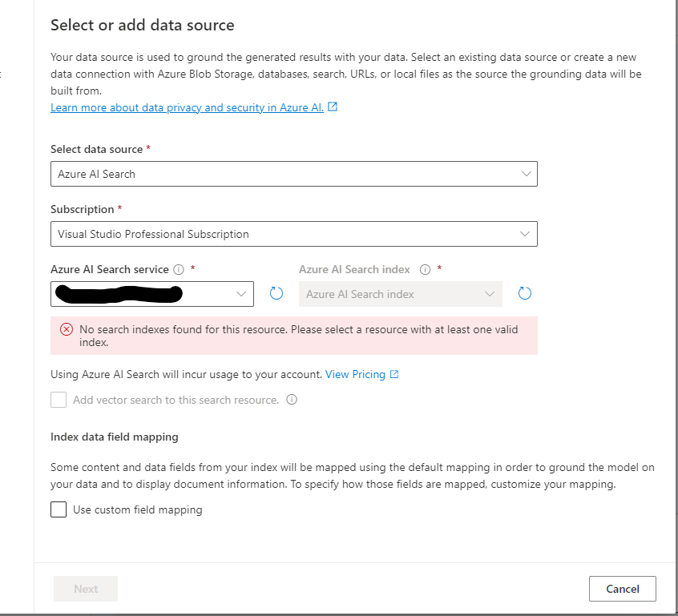The width and height of the screenshot is (678, 616).
Task: Enable Use custom field mapping checkbox
Action: pyautogui.click(x=59, y=509)
